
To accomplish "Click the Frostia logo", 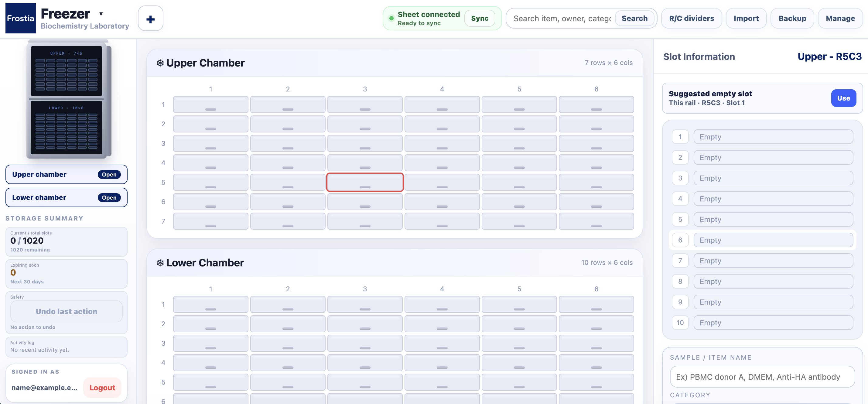I will tap(21, 18).
